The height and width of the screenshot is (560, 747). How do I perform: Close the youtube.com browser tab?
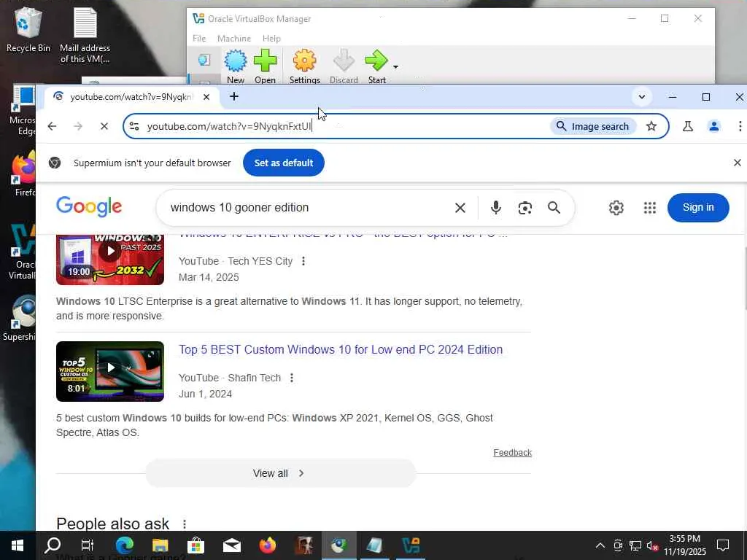[x=206, y=97]
